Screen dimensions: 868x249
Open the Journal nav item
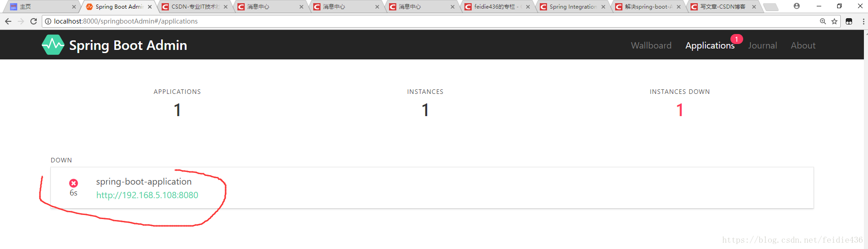tap(762, 45)
